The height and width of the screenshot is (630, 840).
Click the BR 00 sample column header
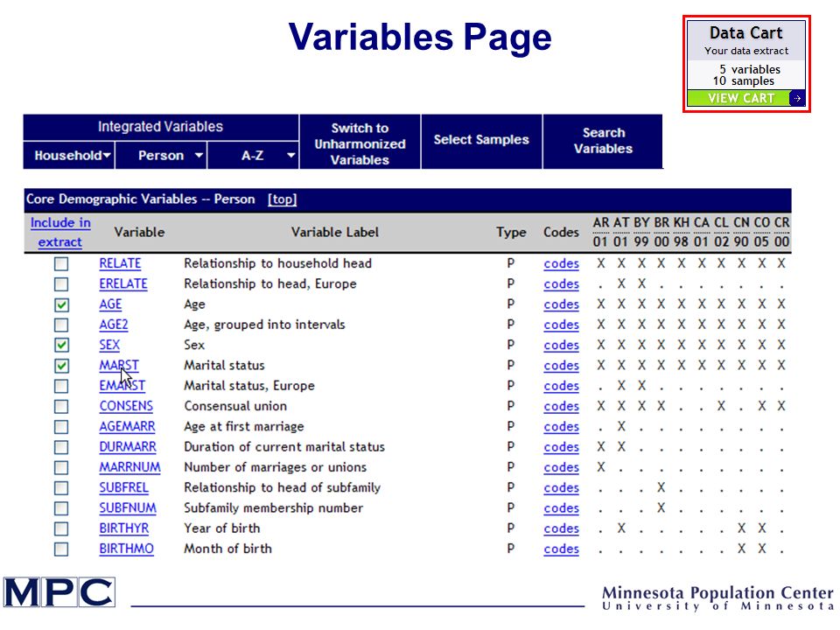tap(661, 232)
